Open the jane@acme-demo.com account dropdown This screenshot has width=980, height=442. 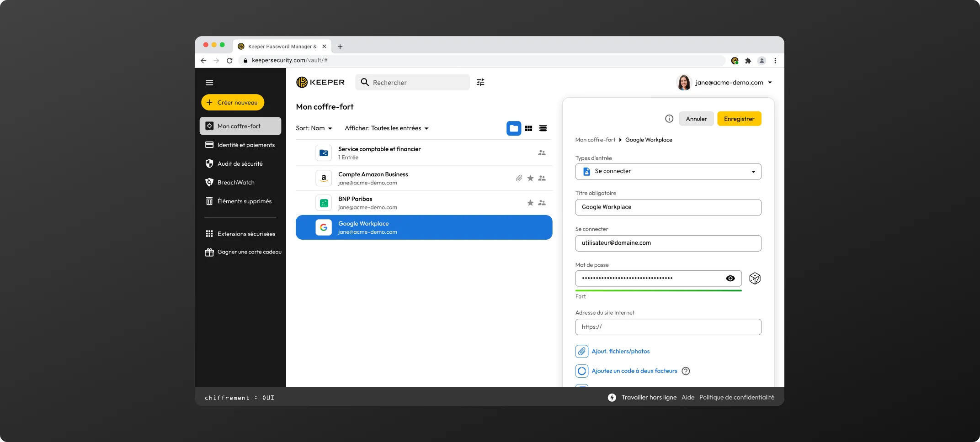733,83
